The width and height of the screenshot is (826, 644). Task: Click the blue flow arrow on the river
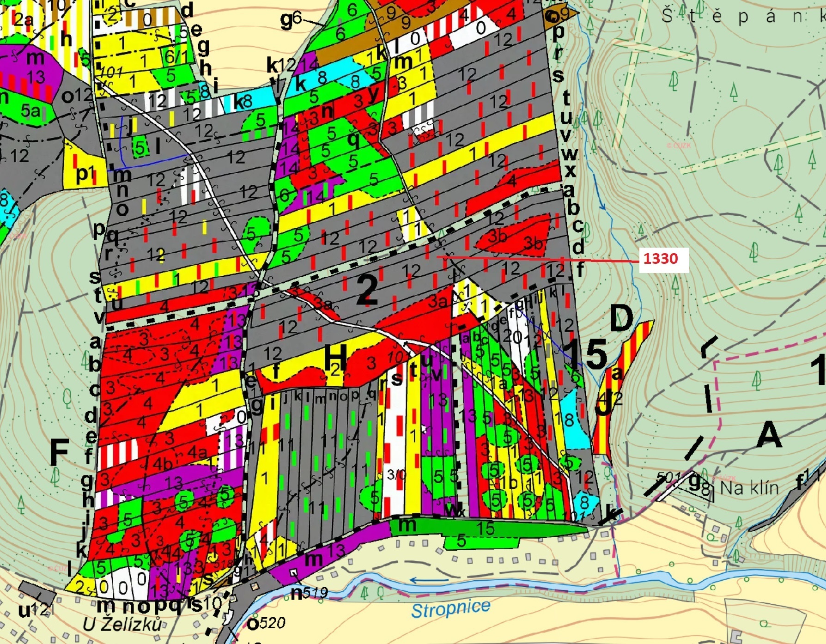(429, 580)
